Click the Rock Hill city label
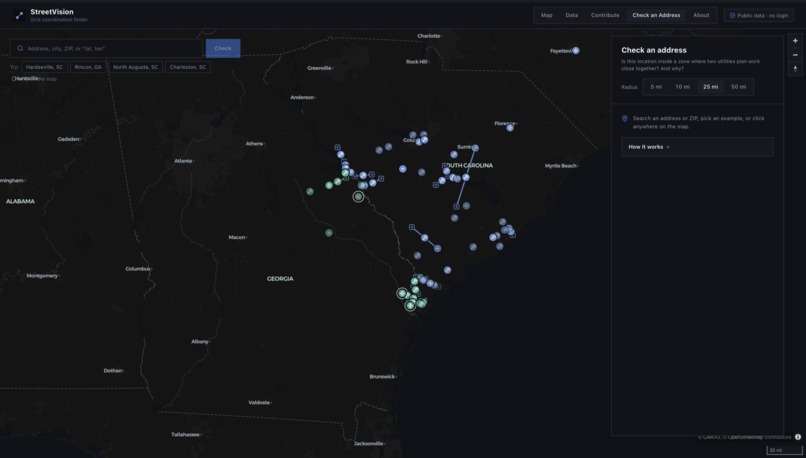 [416, 62]
